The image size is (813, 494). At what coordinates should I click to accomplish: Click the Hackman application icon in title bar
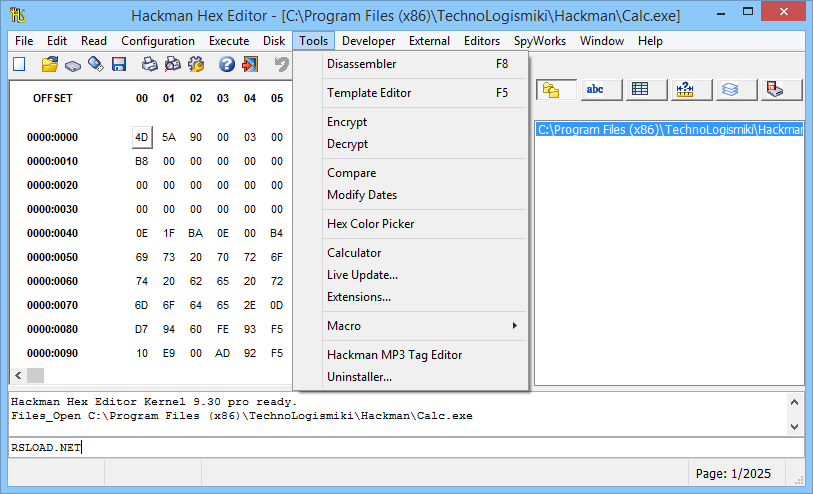pyautogui.click(x=18, y=15)
